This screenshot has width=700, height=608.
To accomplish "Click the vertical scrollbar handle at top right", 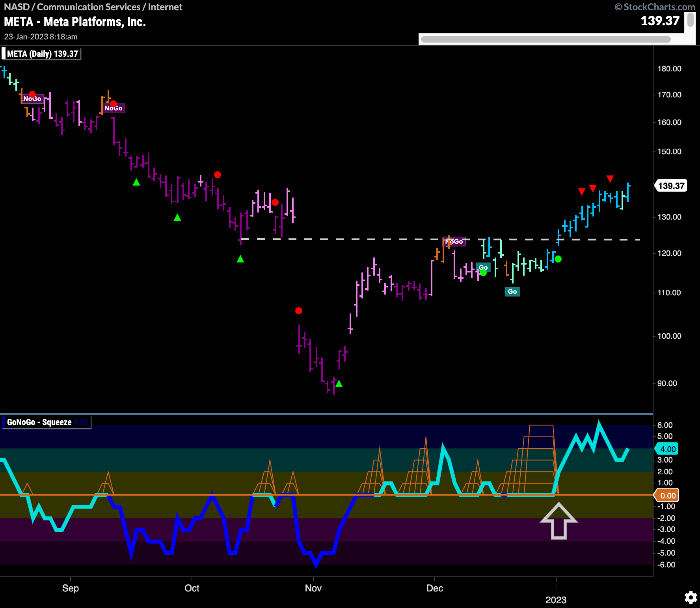I will click(x=690, y=20).
